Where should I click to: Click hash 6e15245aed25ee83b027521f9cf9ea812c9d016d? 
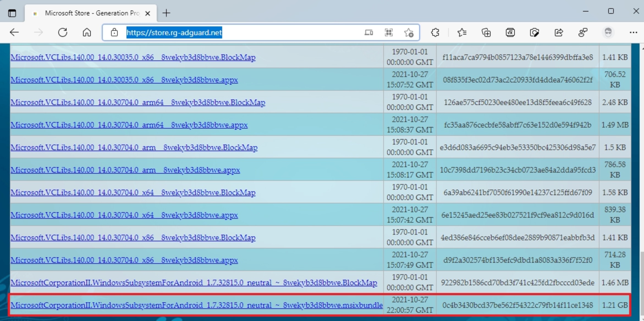click(518, 215)
